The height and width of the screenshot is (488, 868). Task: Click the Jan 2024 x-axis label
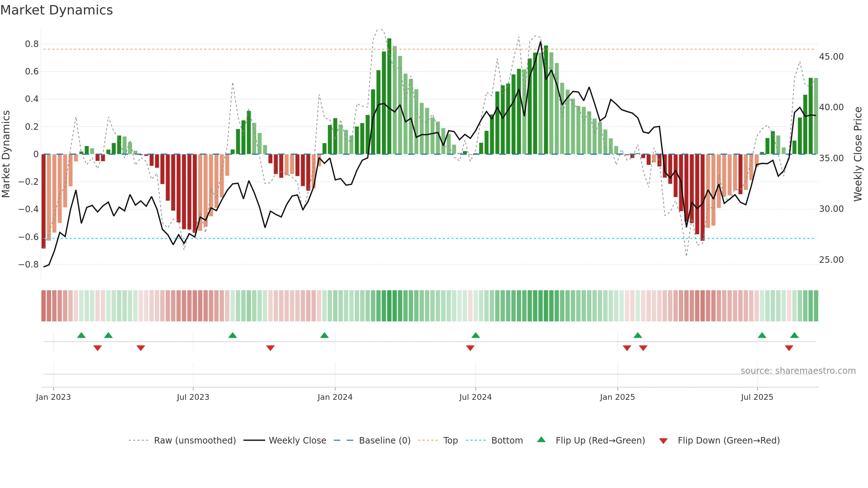335,397
